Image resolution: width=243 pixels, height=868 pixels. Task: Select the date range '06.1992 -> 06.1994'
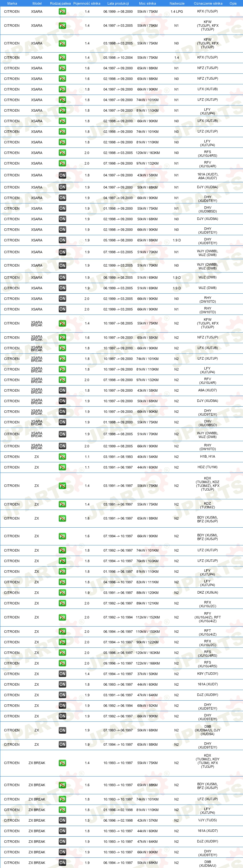coord(118,706)
